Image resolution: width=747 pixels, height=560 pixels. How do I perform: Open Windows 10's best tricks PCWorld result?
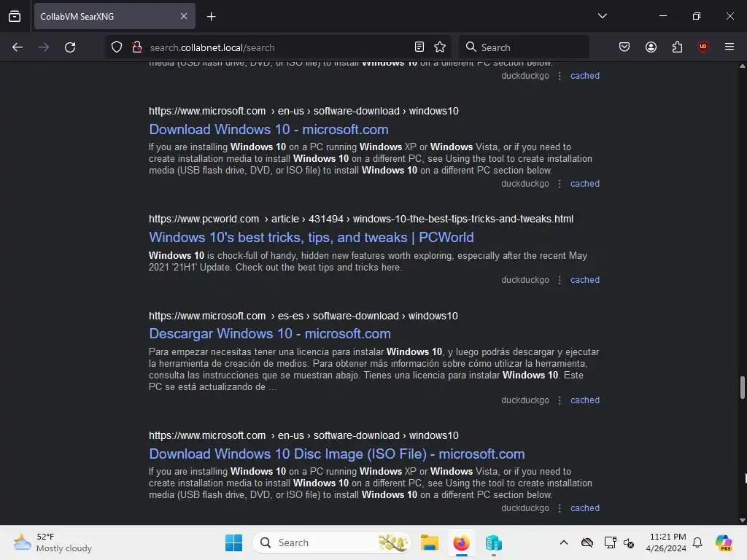pos(311,238)
